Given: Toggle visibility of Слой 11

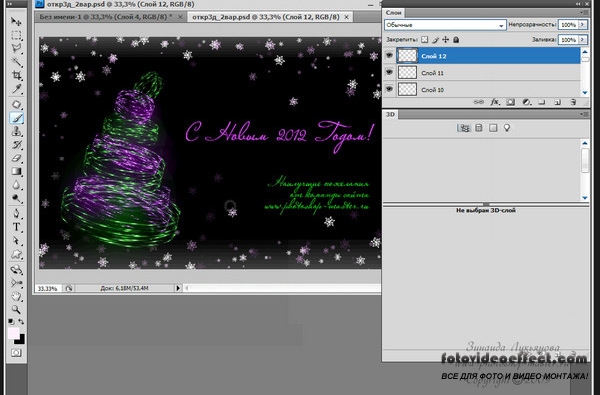Looking at the screenshot, I should (x=389, y=72).
